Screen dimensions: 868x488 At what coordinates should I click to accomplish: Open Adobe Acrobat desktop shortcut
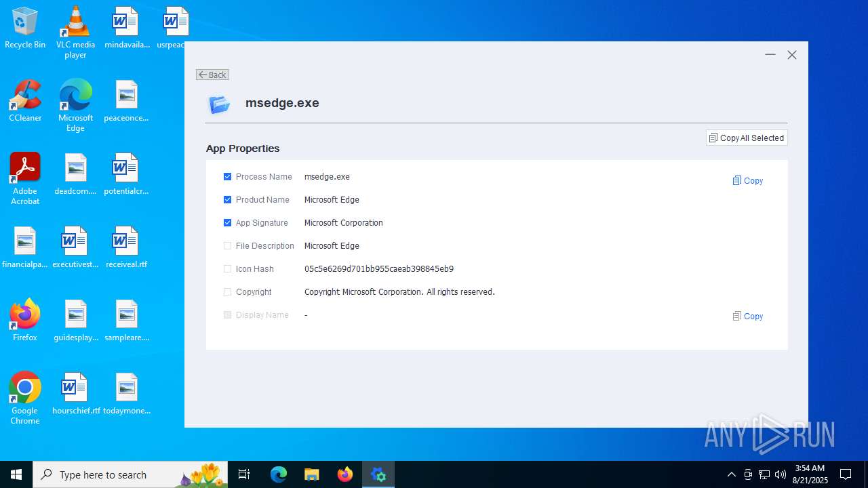pyautogui.click(x=25, y=179)
